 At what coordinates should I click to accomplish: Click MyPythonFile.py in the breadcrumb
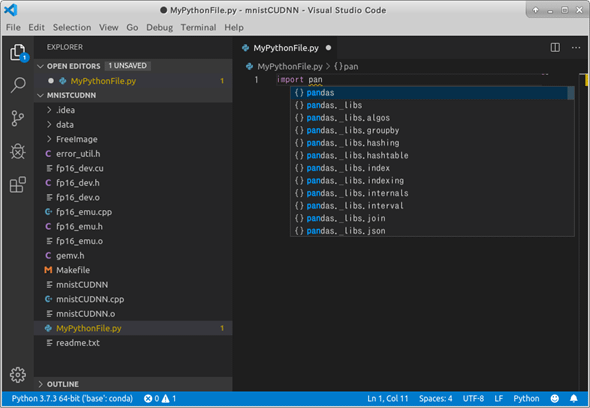pyautogui.click(x=289, y=67)
